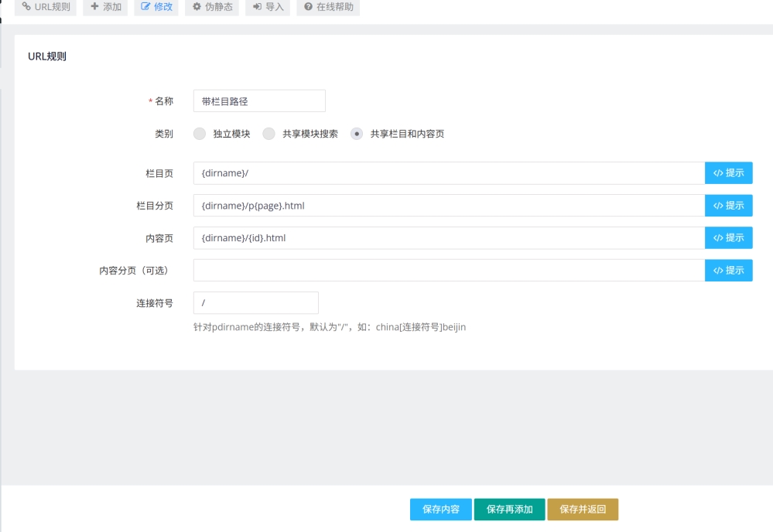Open the URL规则 tab
The width and height of the screenshot is (773, 532).
(x=46, y=7)
